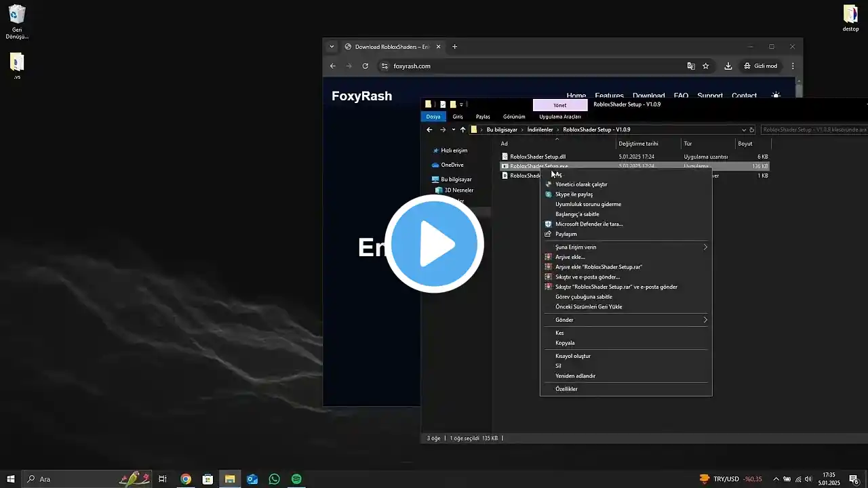868x488 pixels.
Task: Open a new Chrome tab
Action: (454, 47)
